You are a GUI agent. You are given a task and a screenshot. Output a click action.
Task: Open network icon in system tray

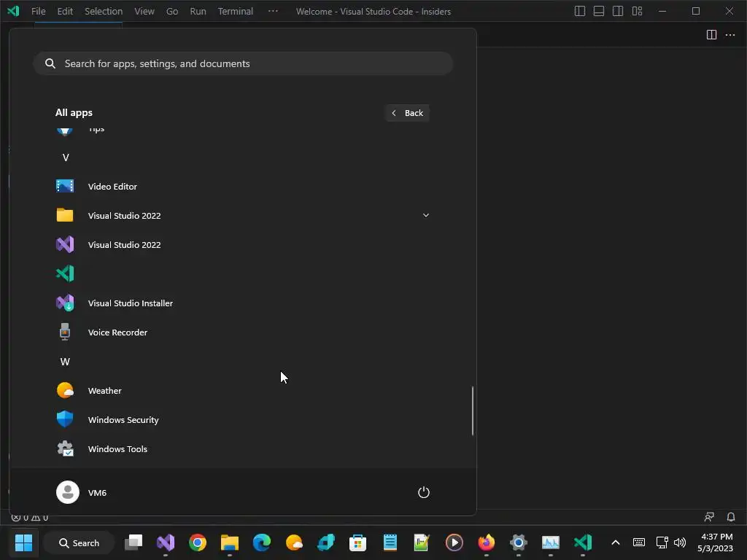point(662,542)
